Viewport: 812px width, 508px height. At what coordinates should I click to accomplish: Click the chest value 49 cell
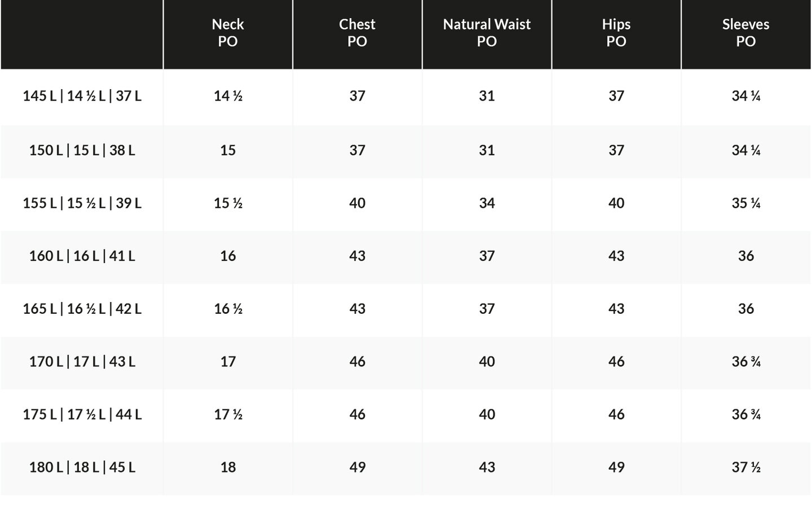(x=357, y=467)
